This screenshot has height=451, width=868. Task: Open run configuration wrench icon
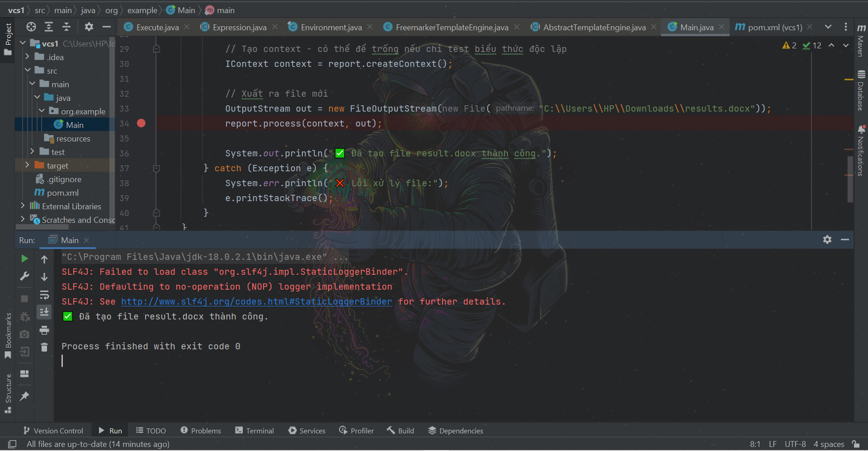coord(25,276)
